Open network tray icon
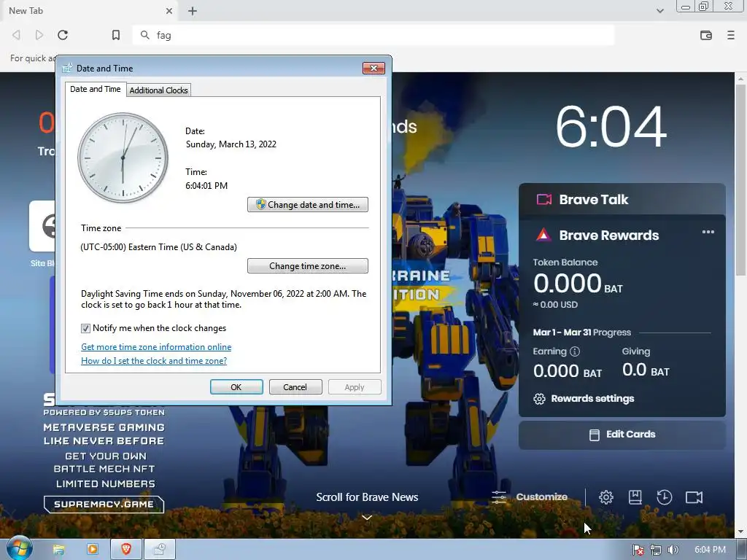This screenshot has width=747, height=560. pos(656,550)
